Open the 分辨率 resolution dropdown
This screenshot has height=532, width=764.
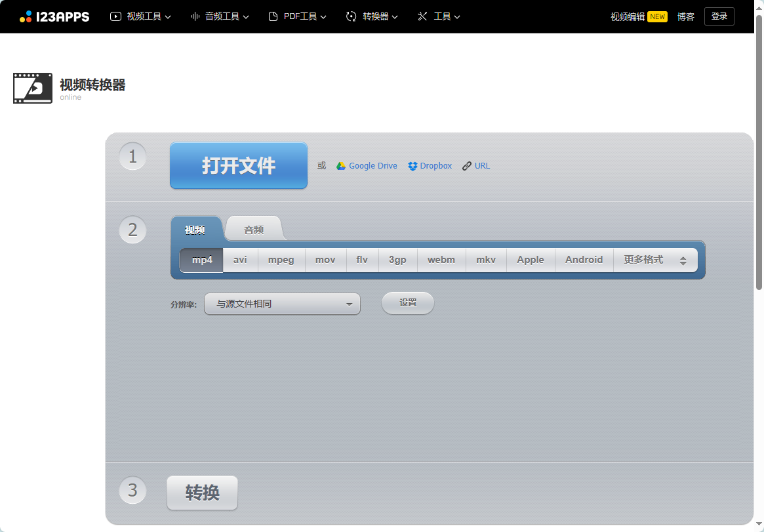tap(282, 303)
